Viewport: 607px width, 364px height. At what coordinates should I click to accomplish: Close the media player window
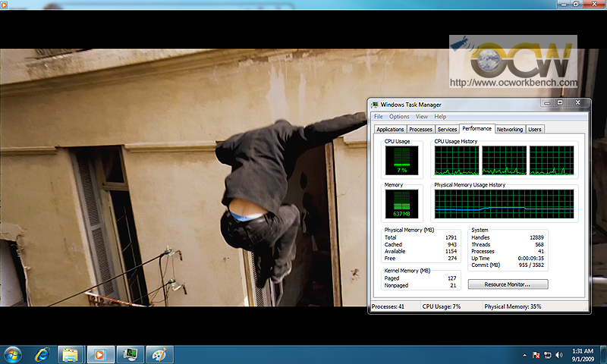(x=595, y=5)
